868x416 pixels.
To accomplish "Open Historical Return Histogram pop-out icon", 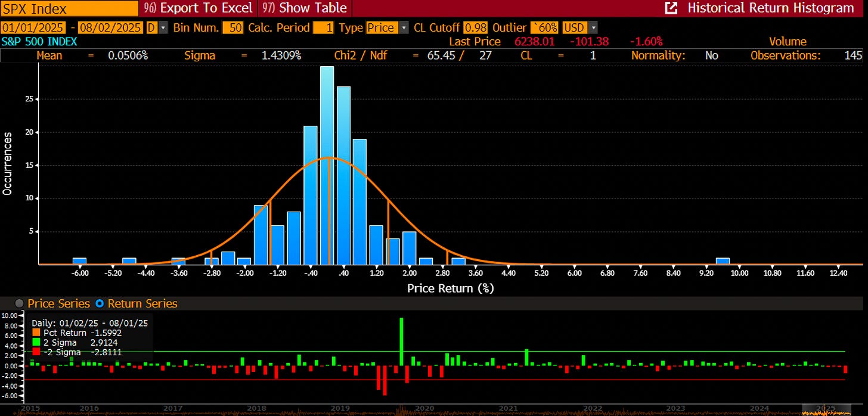I will tap(671, 8).
